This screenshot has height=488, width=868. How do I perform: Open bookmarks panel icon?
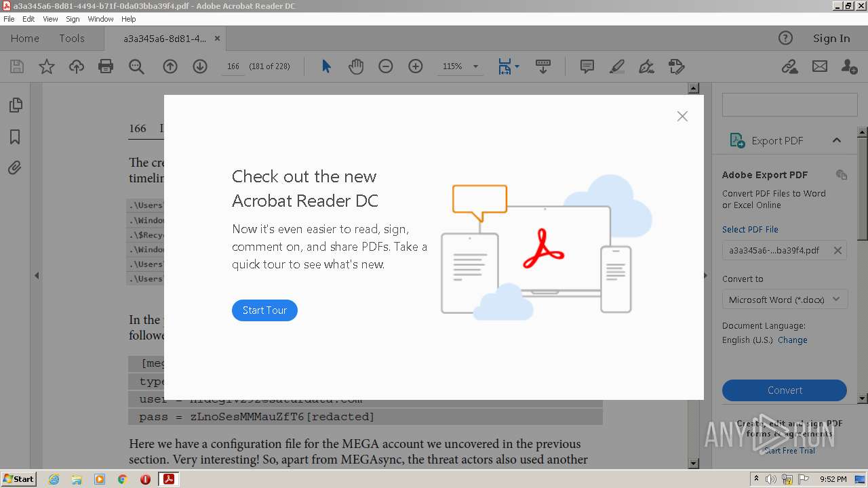pos(15,137)
